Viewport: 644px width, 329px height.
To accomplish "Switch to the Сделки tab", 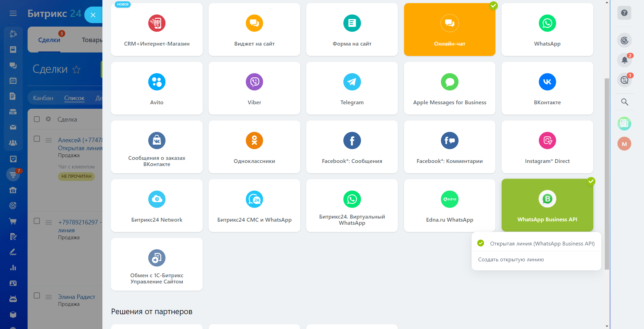I will click(49, 40).
